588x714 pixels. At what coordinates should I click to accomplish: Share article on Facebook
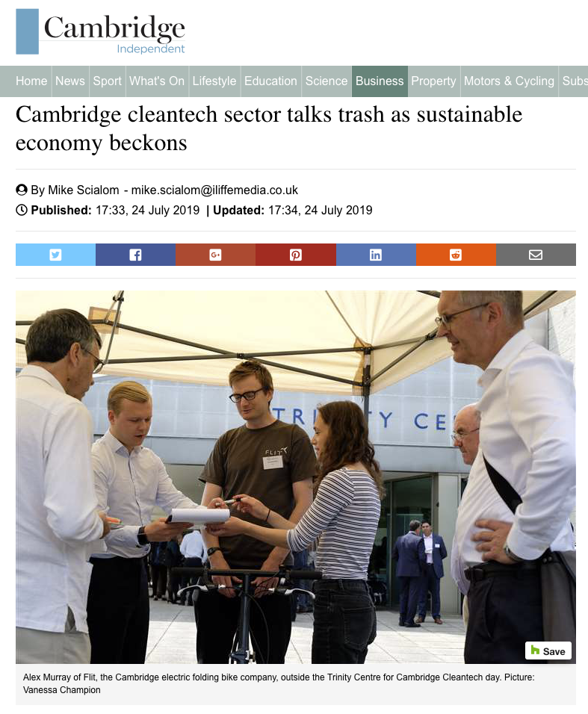[x=136, y=255]
